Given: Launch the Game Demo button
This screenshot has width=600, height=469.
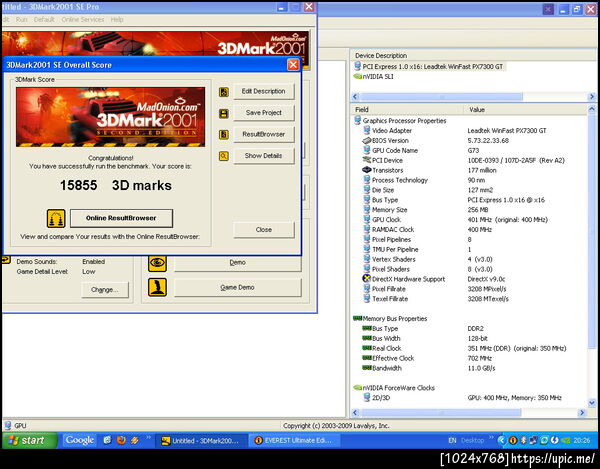Looking at the screenshot, I should pyautogui.click(x=238, y=287).
